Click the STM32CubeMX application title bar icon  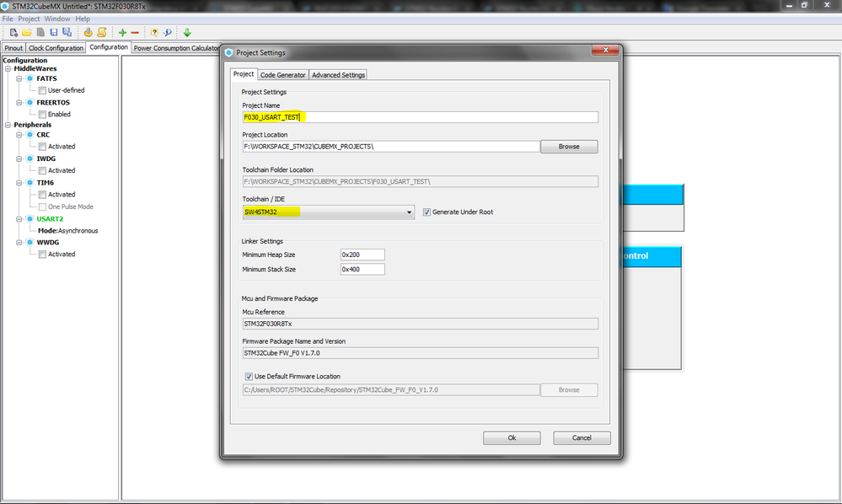pyautogui.click(x=5, y=6)
